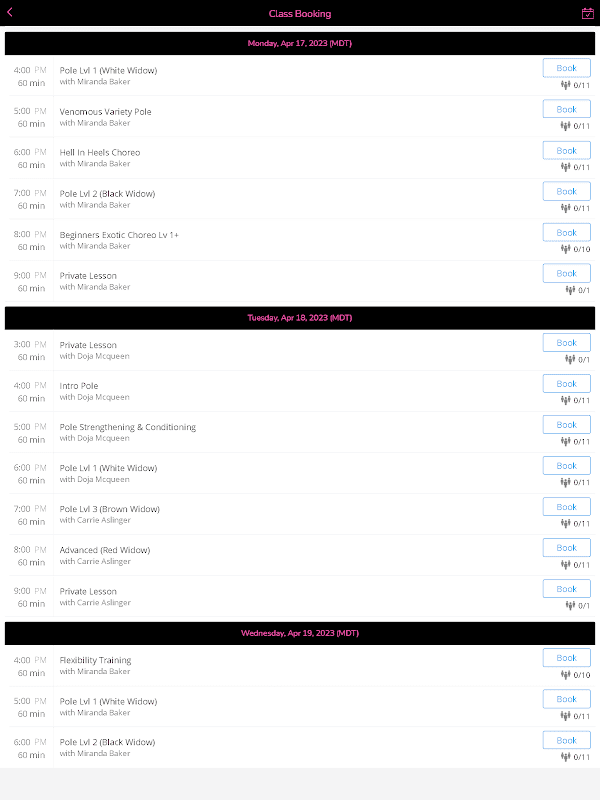Tap the back arrow icon

point(10,13)
